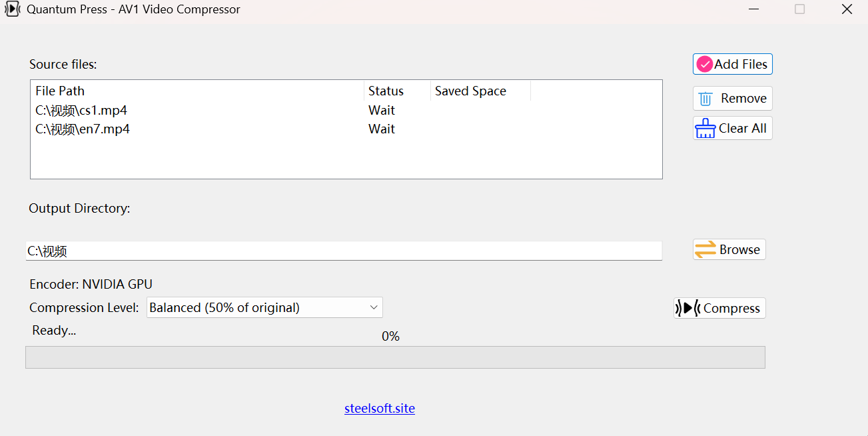Click the compression waves icon on Compress
Viewport: 868px width, 436px height.
tap(686, 308)
